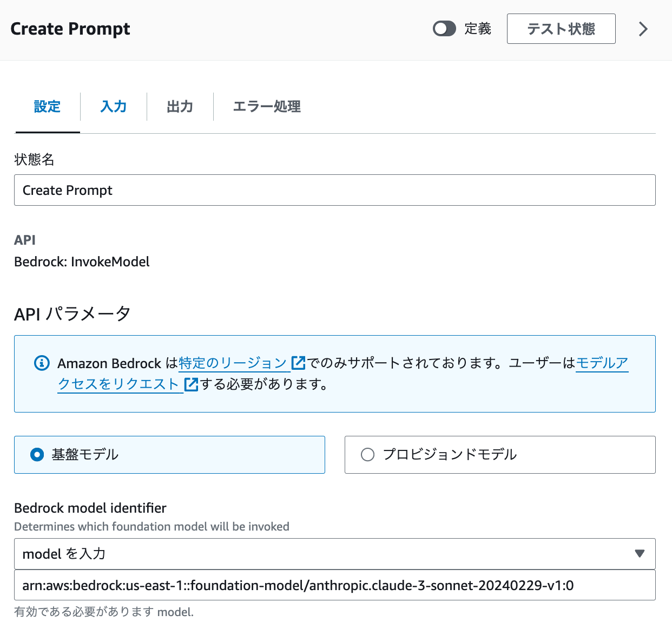Open the エラー処理 tab
The width and height of the screenshot is (672, 641).
click(267, 107)
